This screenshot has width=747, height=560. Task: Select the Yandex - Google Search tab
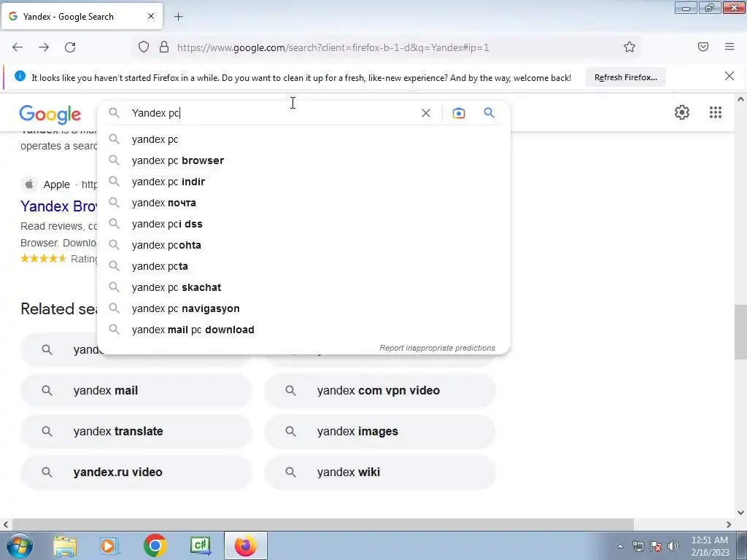pos(82,17)
